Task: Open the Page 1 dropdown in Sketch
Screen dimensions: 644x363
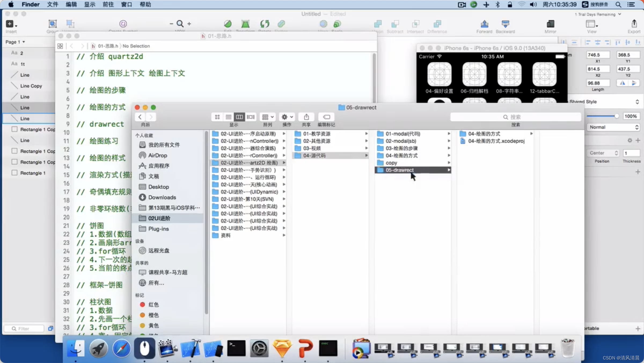Action: (x=15, y=42)
